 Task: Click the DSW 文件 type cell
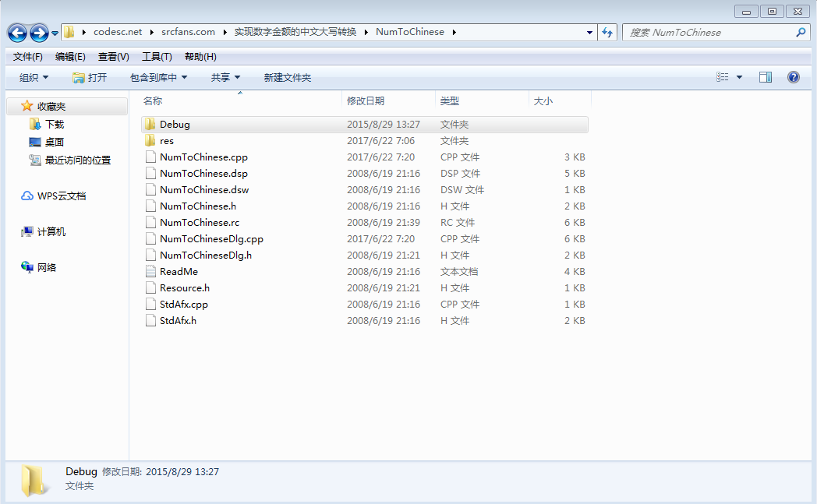coord(462,190)
